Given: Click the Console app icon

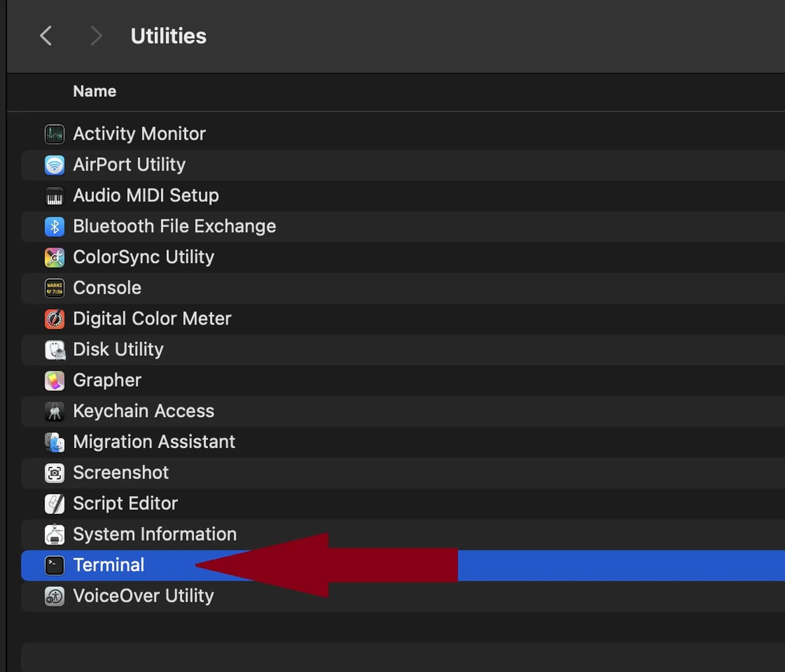Looking at the screenshot, I should click(54, 288).
